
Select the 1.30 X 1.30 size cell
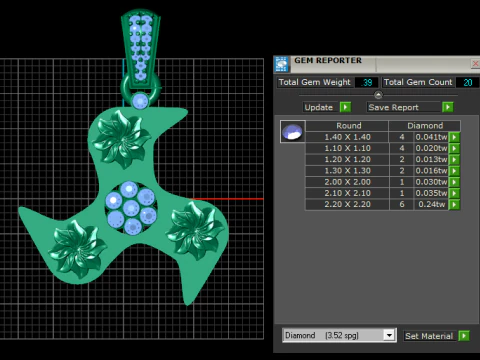pos(347,171)
